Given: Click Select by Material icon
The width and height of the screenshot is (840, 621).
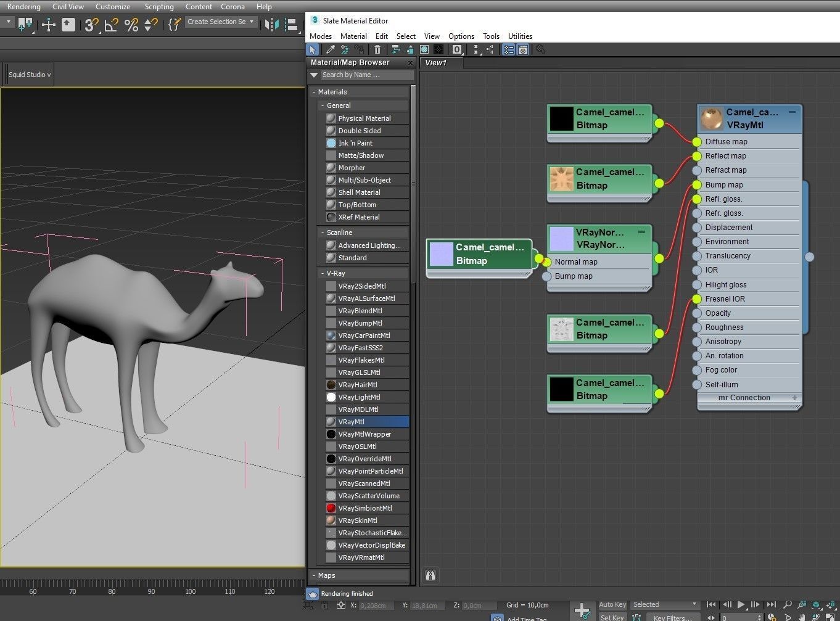Looking at the screenshot, I should click(541, 50).
